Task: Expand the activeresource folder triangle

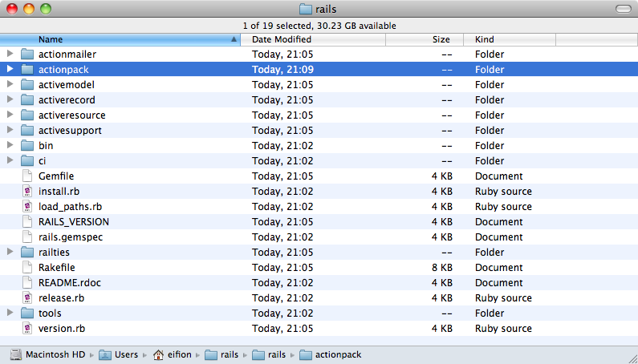Action: tap(10, 115)
